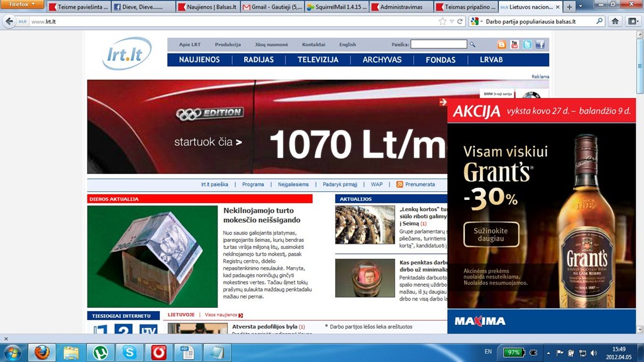Click the Action Center flag icon in the tray
The width and height of the screenshot is (644, 362).
coord(559,353)
